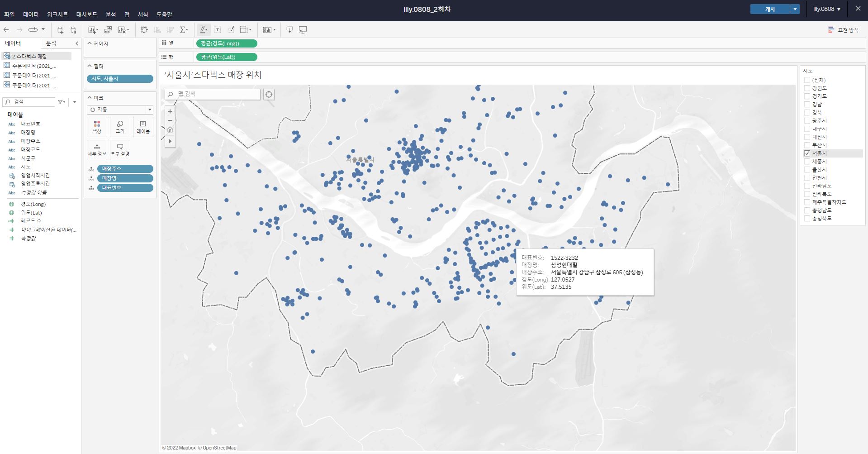Pause auto data updates icon
The height and width of the screenshot is (454, 868).
pos(73,30)
